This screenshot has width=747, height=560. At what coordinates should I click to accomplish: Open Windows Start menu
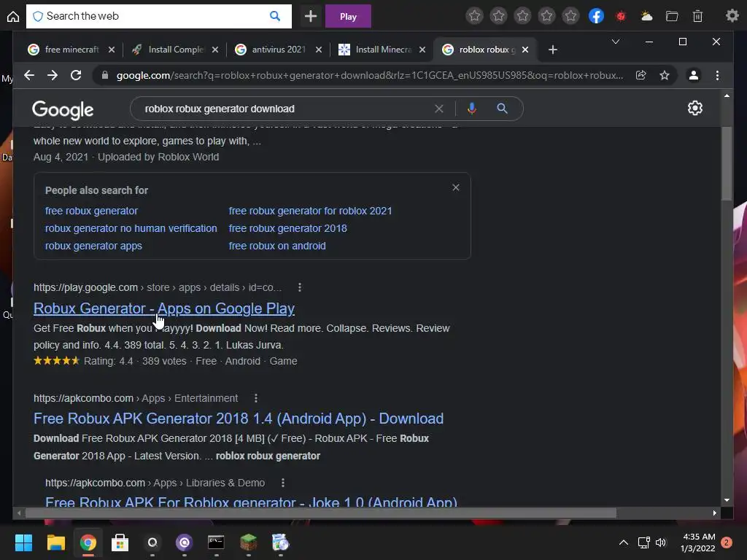pos(23,542)
